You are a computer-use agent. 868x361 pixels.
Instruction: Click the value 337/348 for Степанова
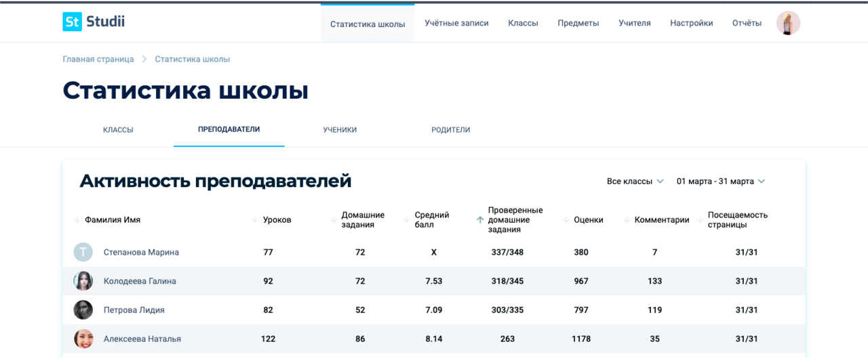[507, 253]
